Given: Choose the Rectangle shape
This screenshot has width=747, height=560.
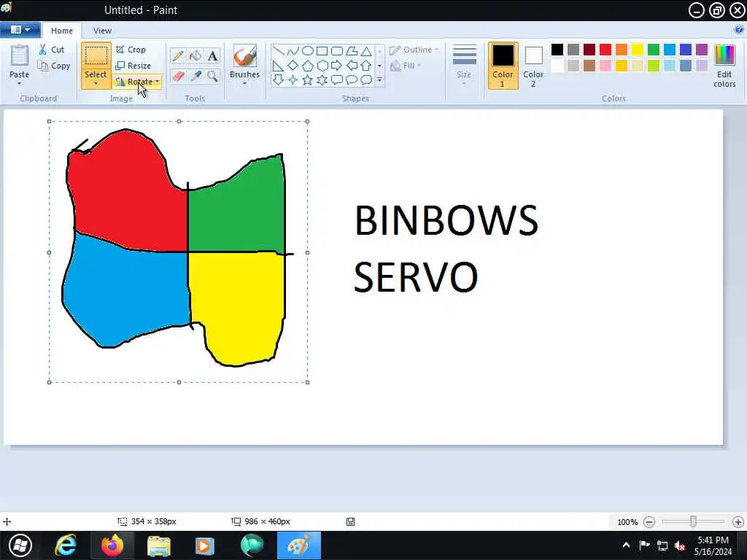Looking at the screenshot, I should click(x=322, y=51).
